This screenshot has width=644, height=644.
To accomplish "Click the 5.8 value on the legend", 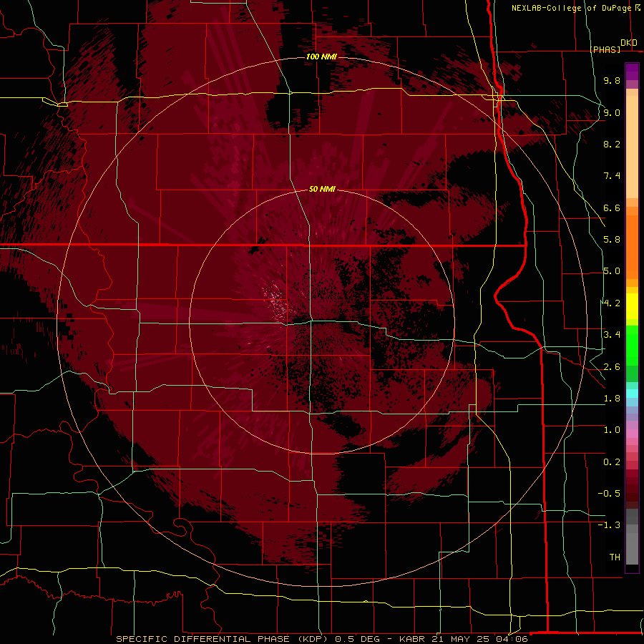I will [612, 240].
